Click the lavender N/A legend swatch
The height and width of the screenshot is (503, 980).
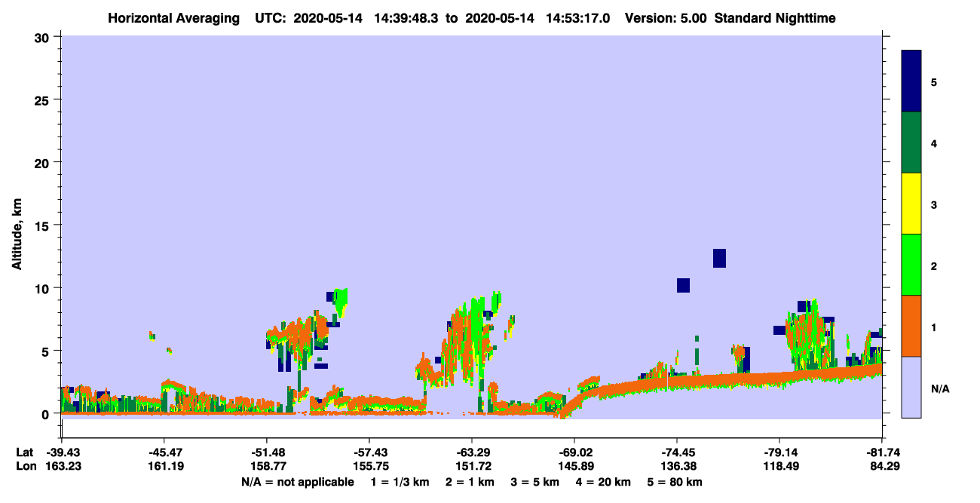tap(911, 387)
